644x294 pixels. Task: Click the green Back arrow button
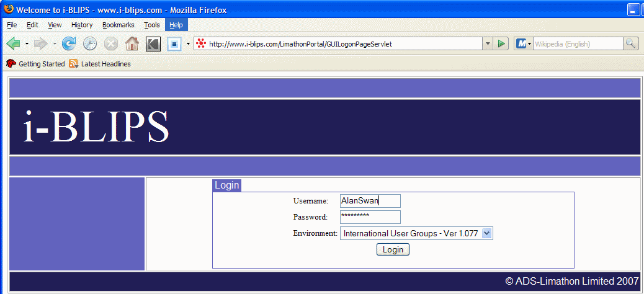click(14, 44)
